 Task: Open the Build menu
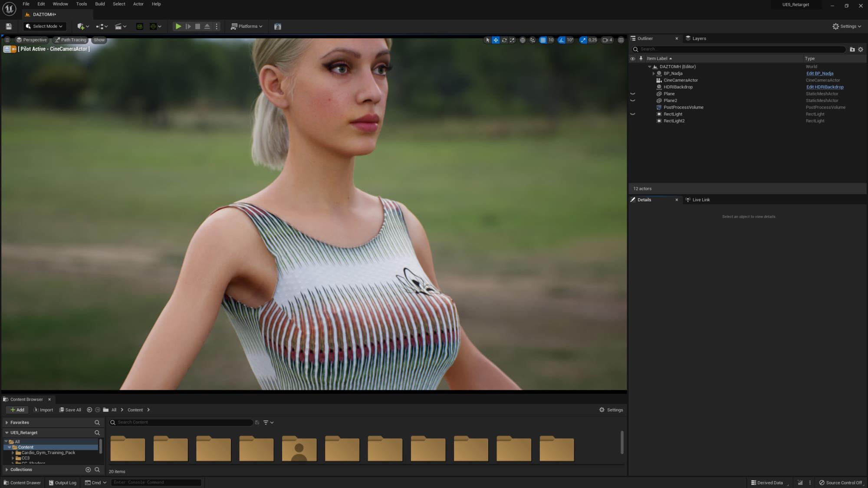point(100,4)
